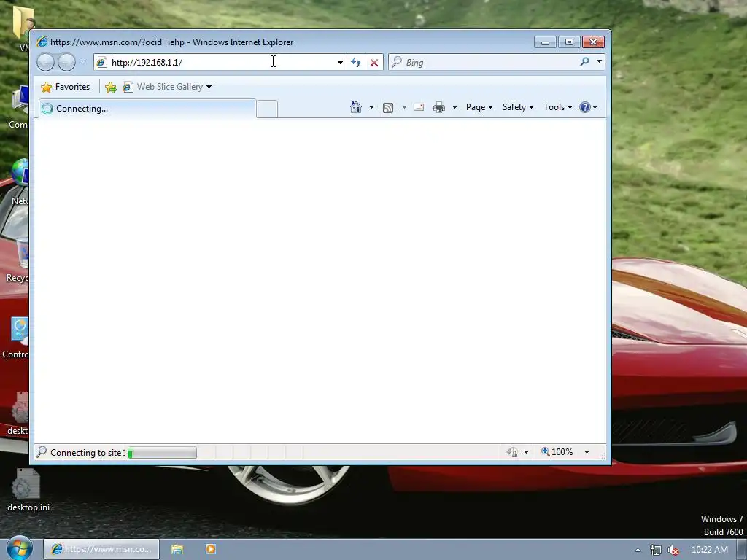Open a new tab
This screenshot has width=747, height=560.
coord(267,109)
